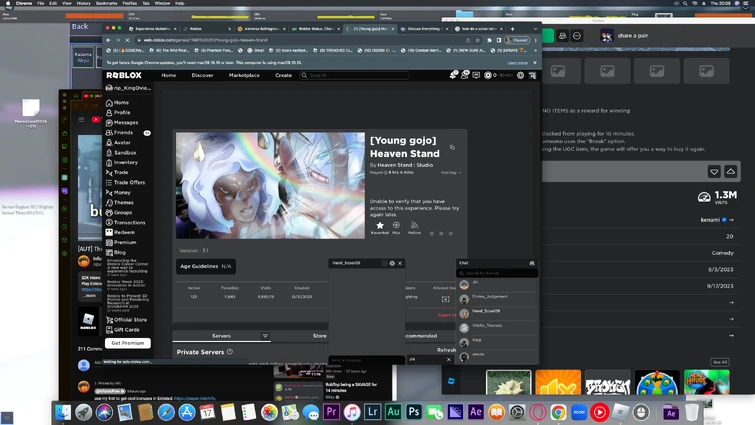Expand the Servers filter dropdown
This screenshot has width=755, height=425.
coord(265,336)
